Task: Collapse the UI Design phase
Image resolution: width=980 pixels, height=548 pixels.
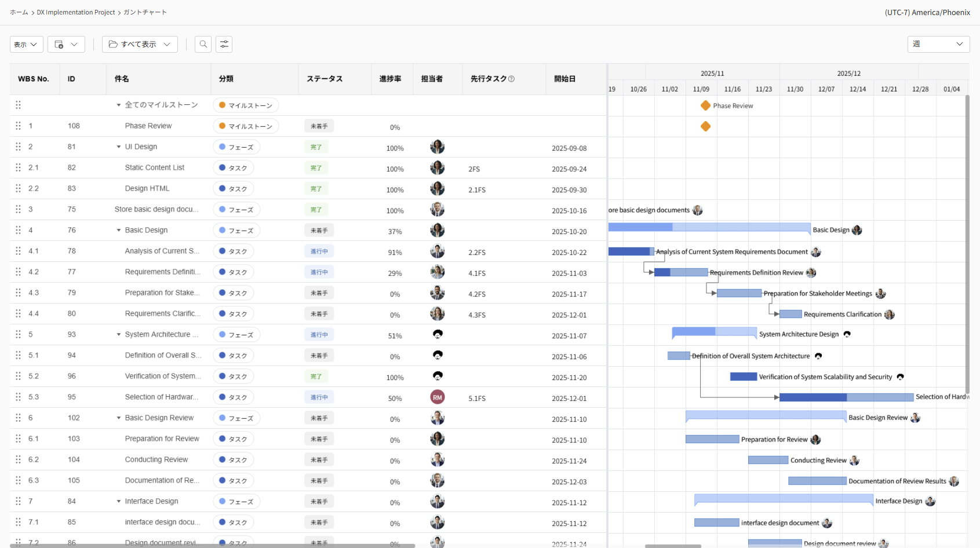Action: tap(119, 147)
